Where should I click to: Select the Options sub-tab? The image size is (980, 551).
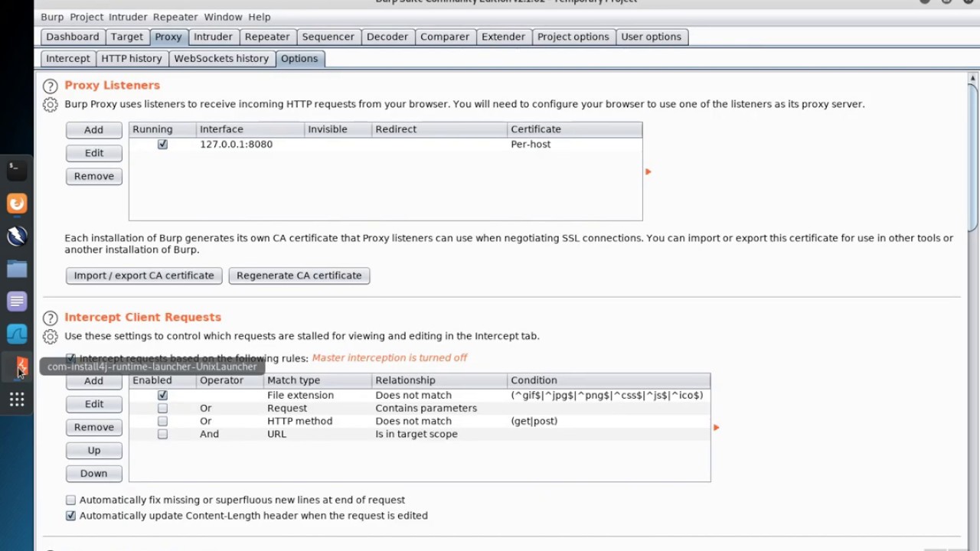[x=299, y=58]
